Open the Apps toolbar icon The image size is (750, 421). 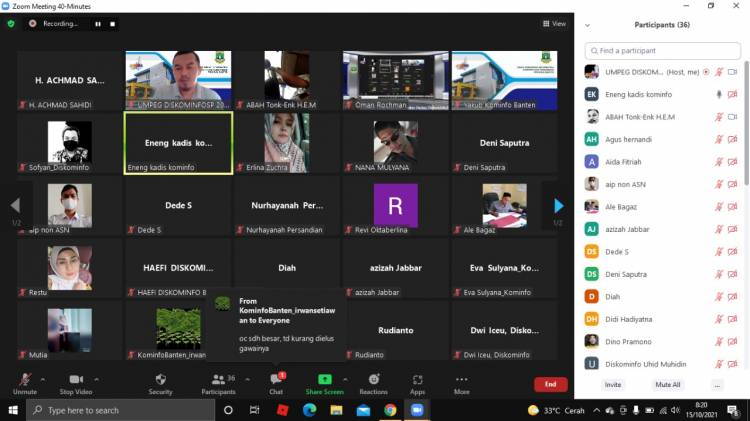418,380
